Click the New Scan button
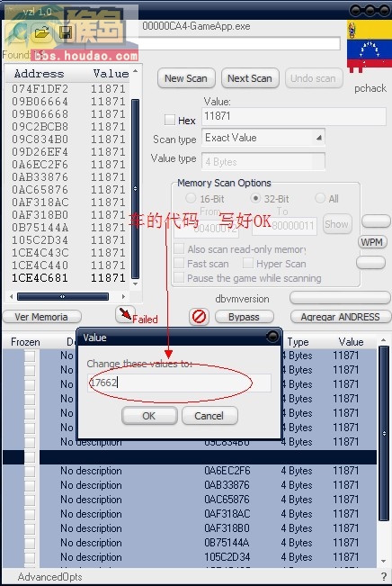The height and width of the screenshot is (586, 392). click(186, 78)
